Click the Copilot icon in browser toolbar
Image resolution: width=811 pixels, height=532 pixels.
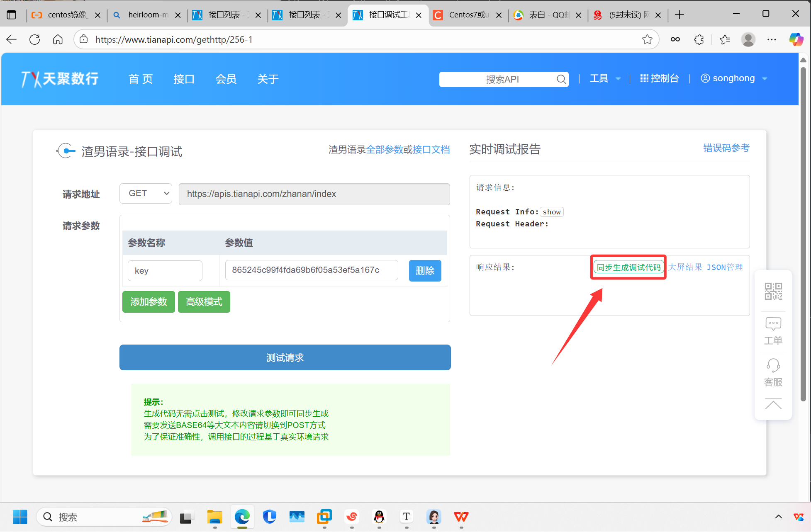click(x=796, y=39)
